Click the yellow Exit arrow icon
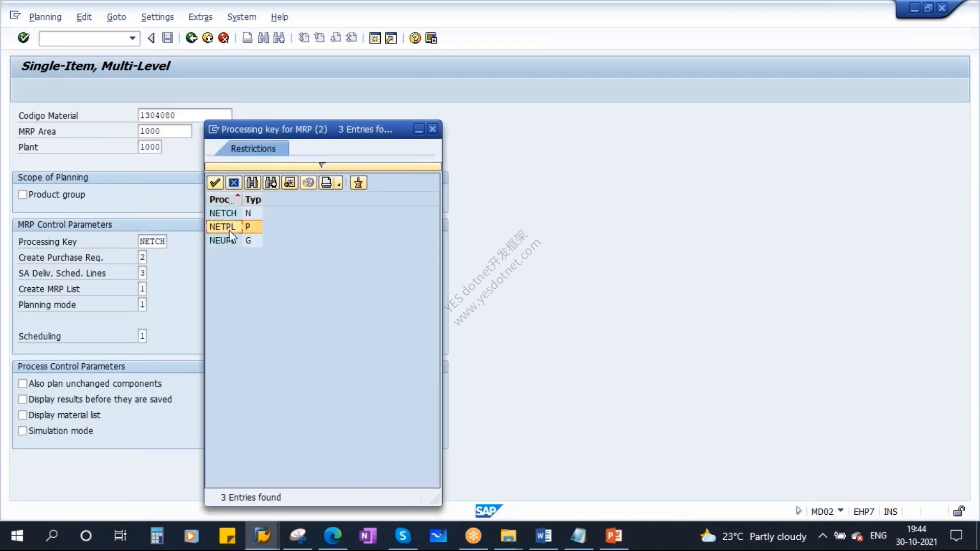 (208, 38)
